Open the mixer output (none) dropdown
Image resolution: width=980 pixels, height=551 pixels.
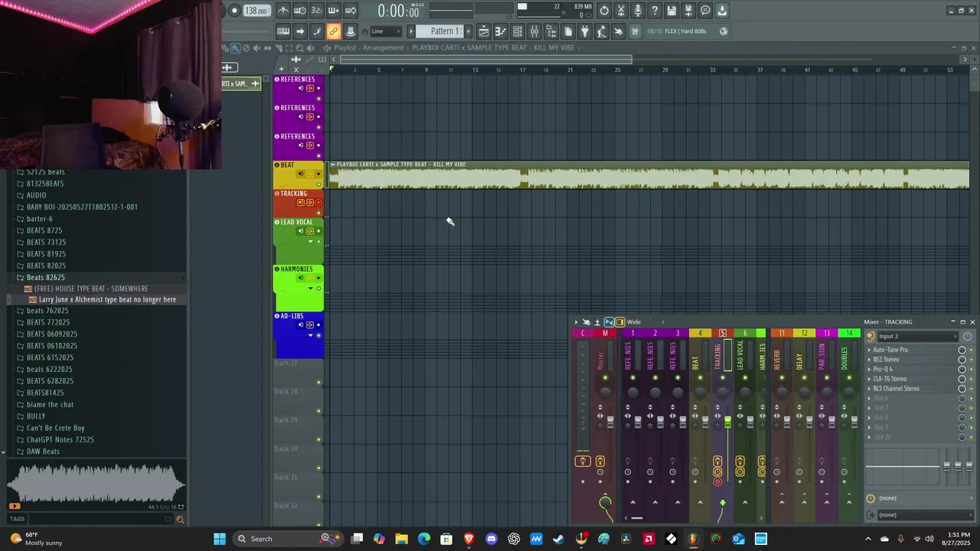(x=924, y=515)
